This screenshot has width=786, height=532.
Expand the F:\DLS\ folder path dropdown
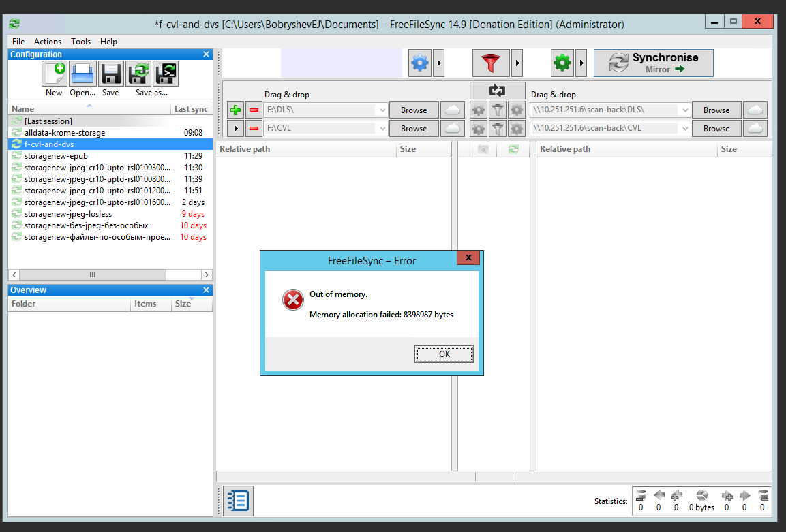click(x=382, y=110)
